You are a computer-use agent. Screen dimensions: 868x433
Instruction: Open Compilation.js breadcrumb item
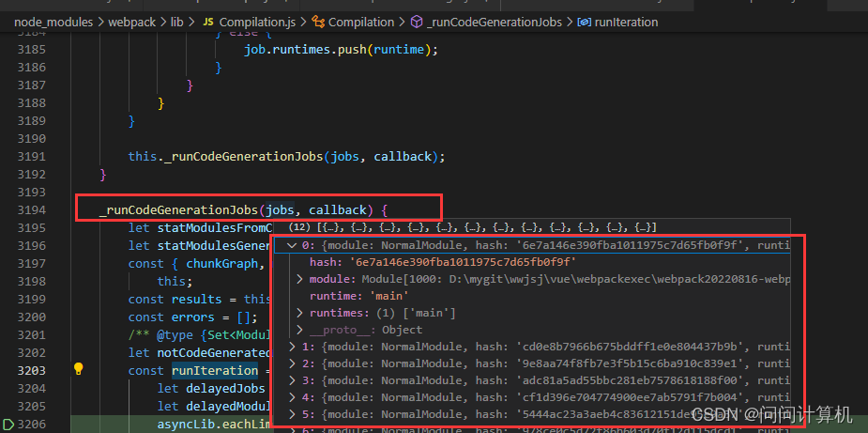pyautogui.click(x=258, y=23)
